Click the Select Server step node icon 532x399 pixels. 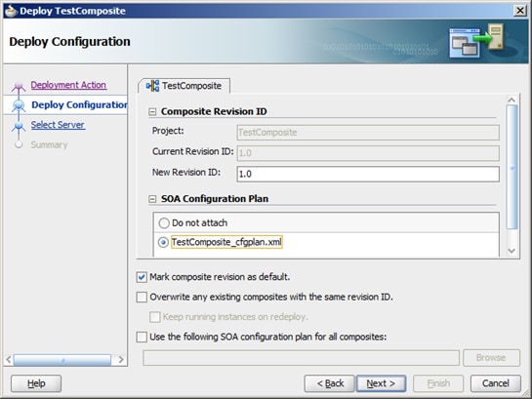[x=19, y=126]
